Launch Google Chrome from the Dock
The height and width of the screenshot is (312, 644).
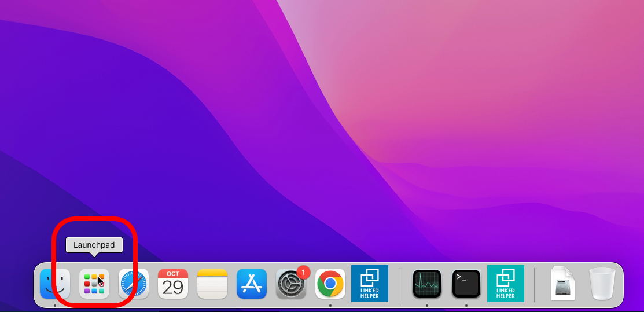[x=330, y=284]
